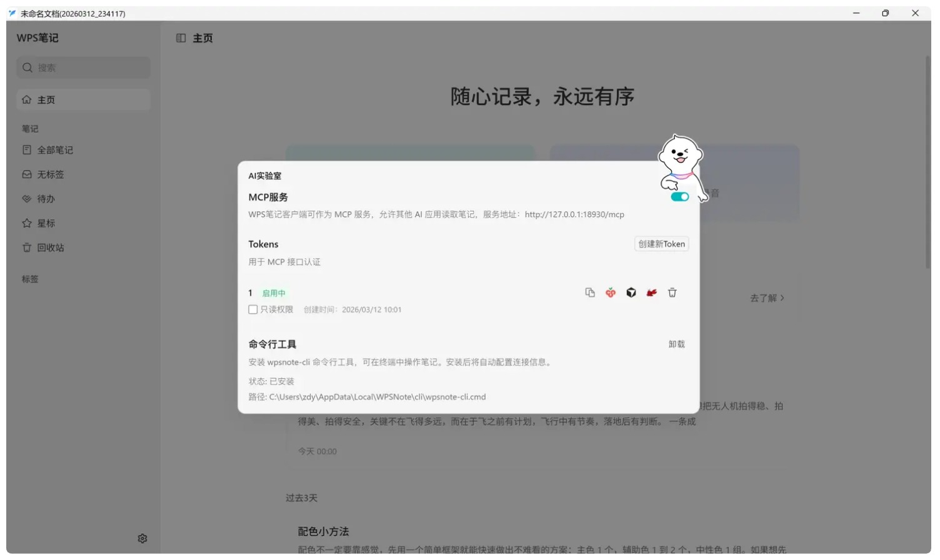The width and height of the screenshot is (940, 560).
Task: Open the 去了解 link with the chevron
Action: pyautogui.click(x=767, y=298)
